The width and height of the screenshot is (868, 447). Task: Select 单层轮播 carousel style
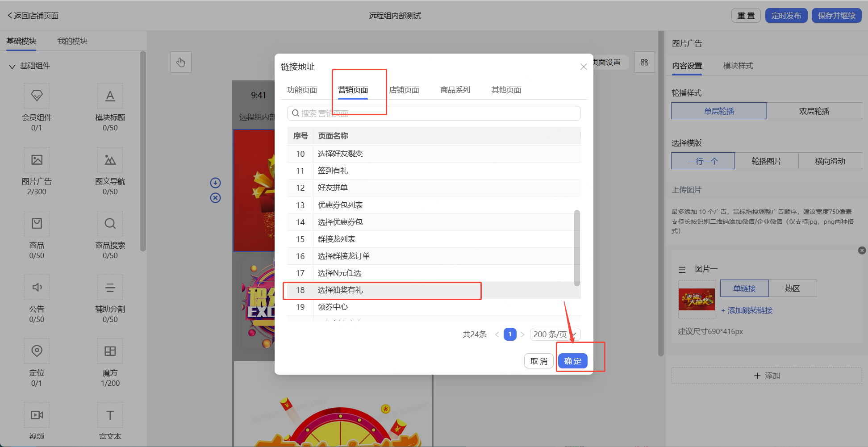click(x=719, y=111)
